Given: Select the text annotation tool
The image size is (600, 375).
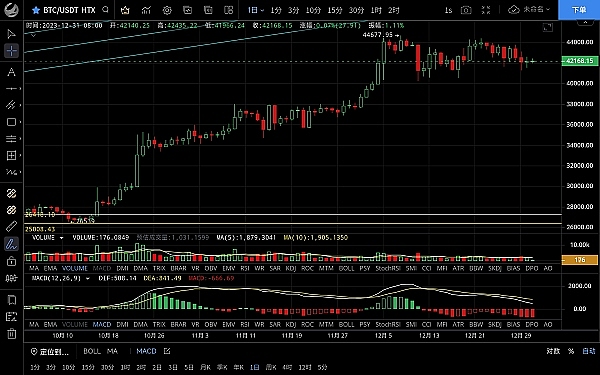Looking at the screenshot, I should pos(11,72).
